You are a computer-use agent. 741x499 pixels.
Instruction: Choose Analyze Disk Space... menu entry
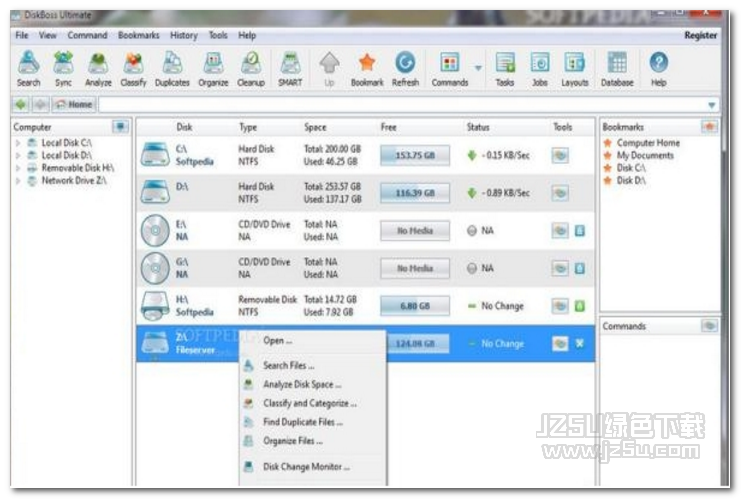tap(313, 384)
